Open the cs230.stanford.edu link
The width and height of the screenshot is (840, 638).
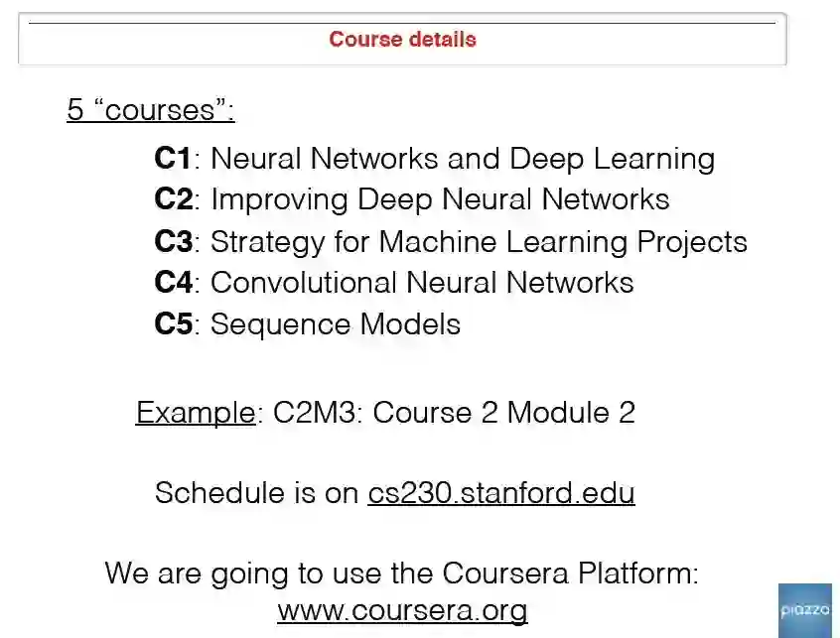tap(500, 493)
